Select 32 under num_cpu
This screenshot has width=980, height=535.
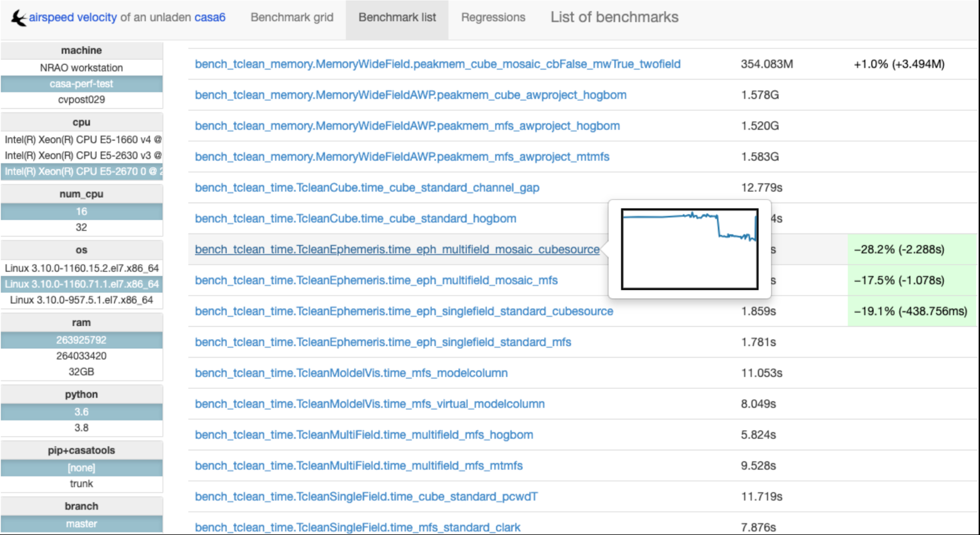(x=81, y=228)
